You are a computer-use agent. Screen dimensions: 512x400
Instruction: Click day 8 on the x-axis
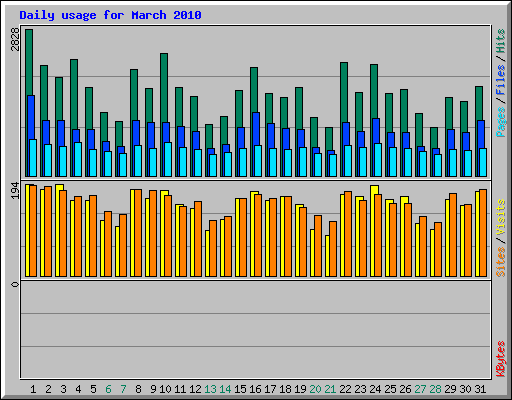[x=138, y=389]
